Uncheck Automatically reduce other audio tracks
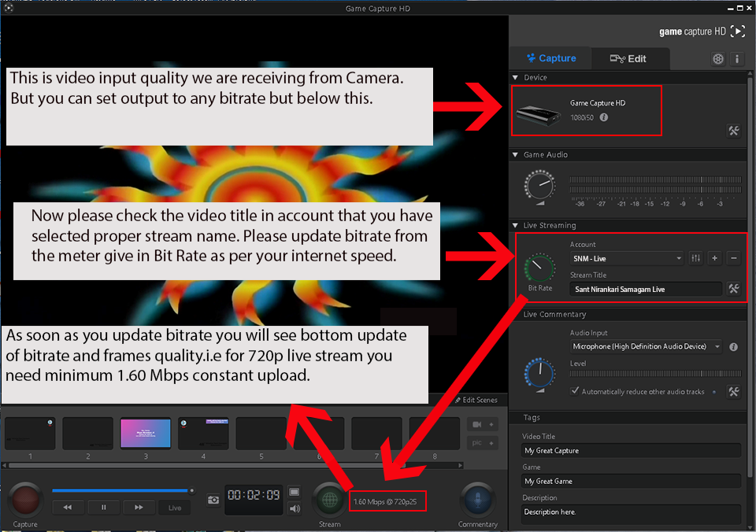 (x=574, y=391)
